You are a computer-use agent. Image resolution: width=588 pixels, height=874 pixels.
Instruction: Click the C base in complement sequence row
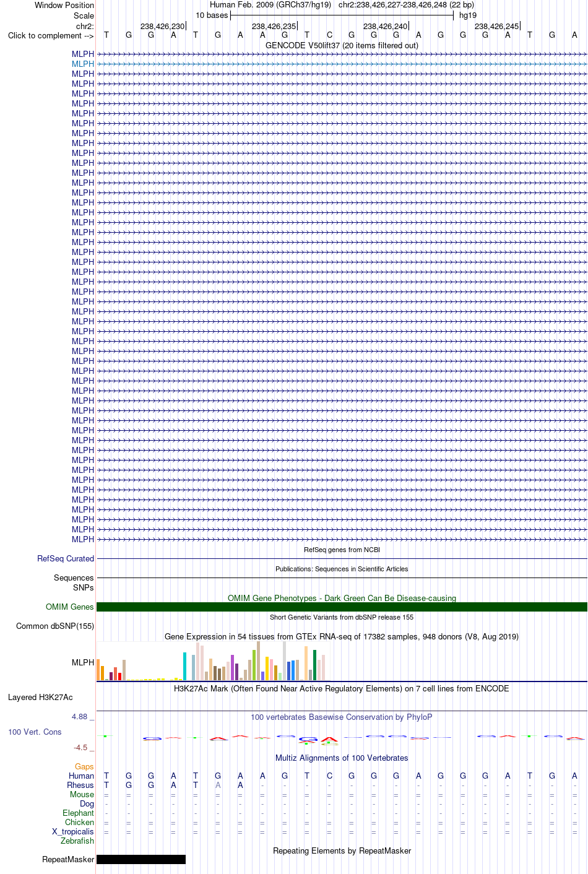tap(329, 35)
